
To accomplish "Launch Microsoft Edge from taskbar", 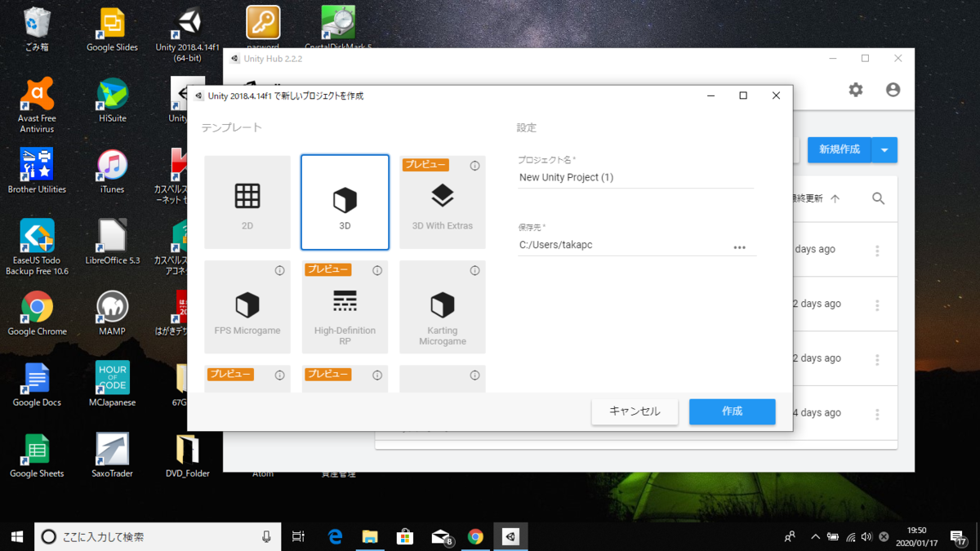I will click(335, 536).
